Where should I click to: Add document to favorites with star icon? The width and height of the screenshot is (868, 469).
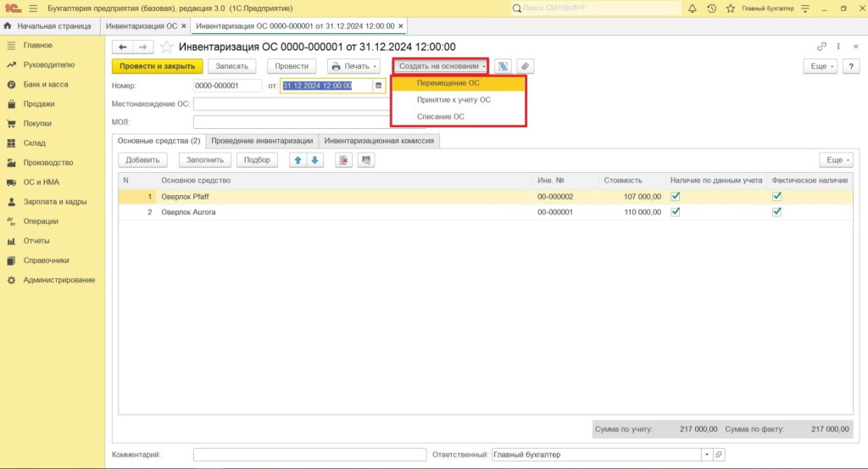166,47
